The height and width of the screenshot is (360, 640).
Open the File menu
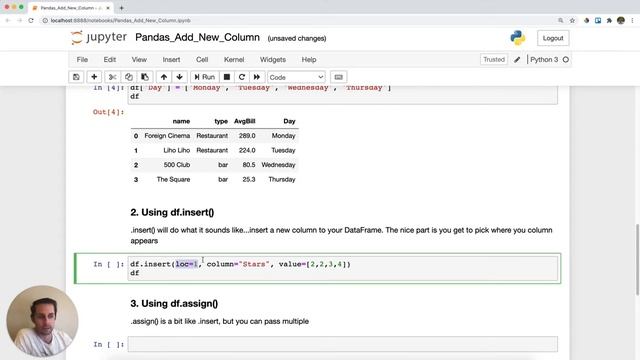82,60
